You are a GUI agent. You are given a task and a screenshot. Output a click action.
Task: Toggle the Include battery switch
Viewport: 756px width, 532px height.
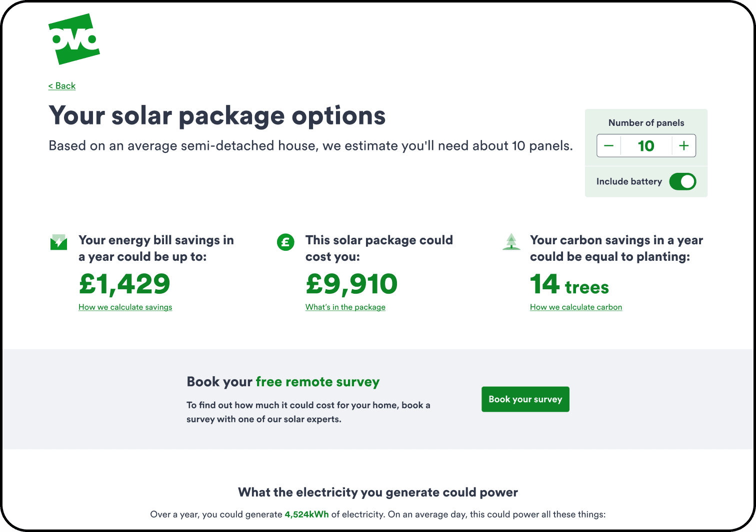[682, 181]
